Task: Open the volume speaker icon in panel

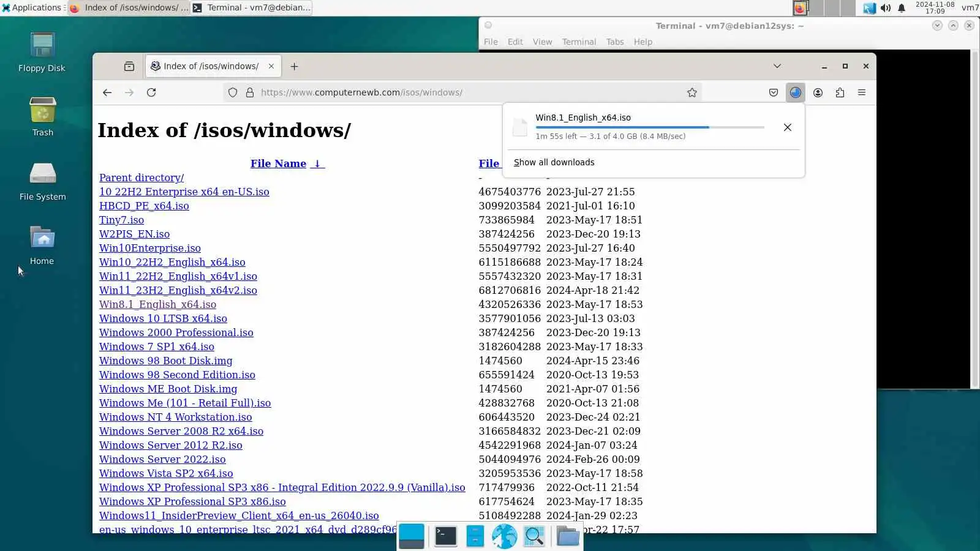Action: tap(886, 8)
